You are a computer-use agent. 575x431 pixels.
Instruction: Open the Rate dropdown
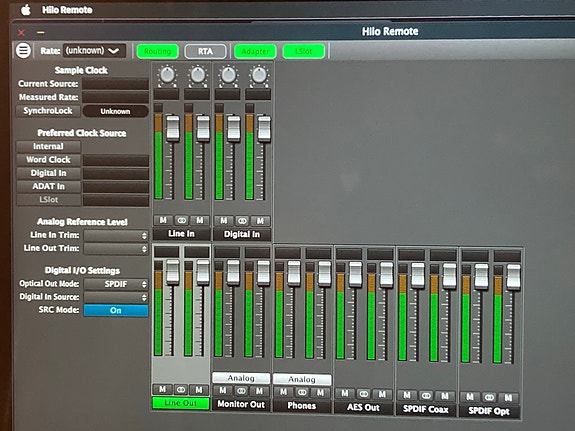(x=94, y=51)
